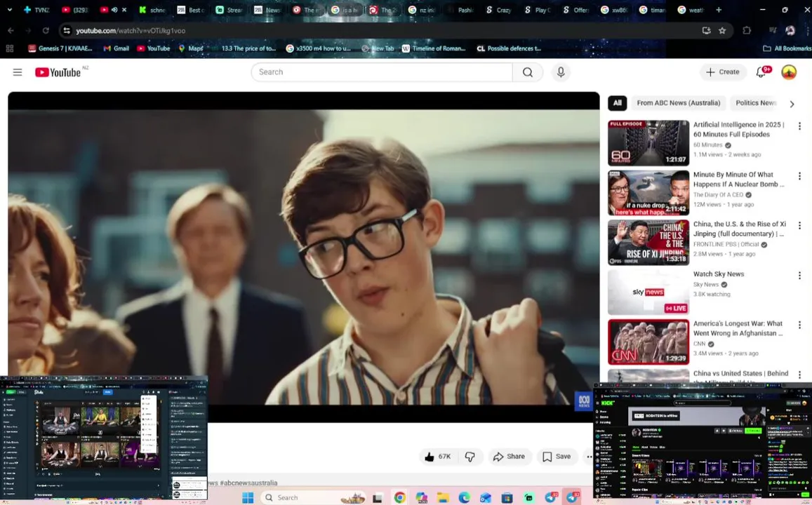Open the apps grid icon in bookmarks bar
This screenshot has height=505, width=812.
[9, 48]
